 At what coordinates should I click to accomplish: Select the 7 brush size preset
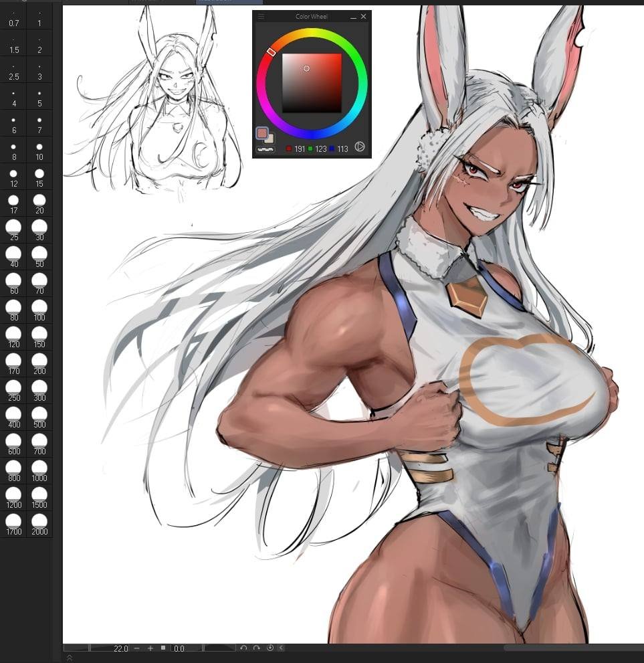(39, 123)
